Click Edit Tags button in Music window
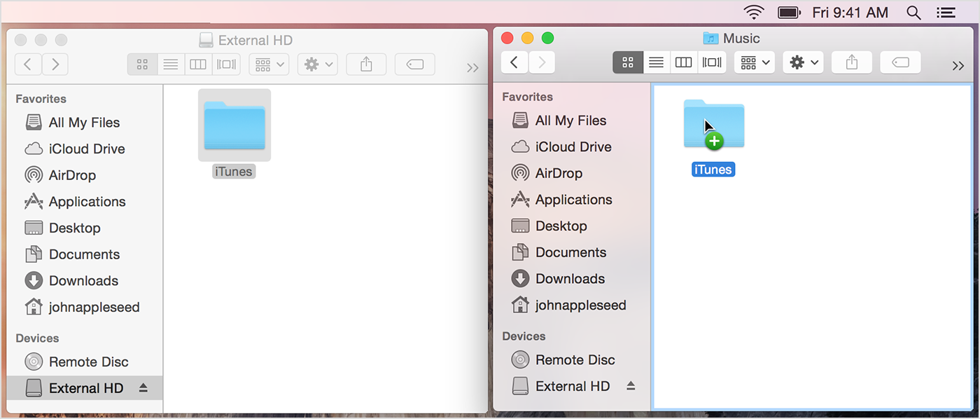 pyautogui.click(x=900, y=62)
